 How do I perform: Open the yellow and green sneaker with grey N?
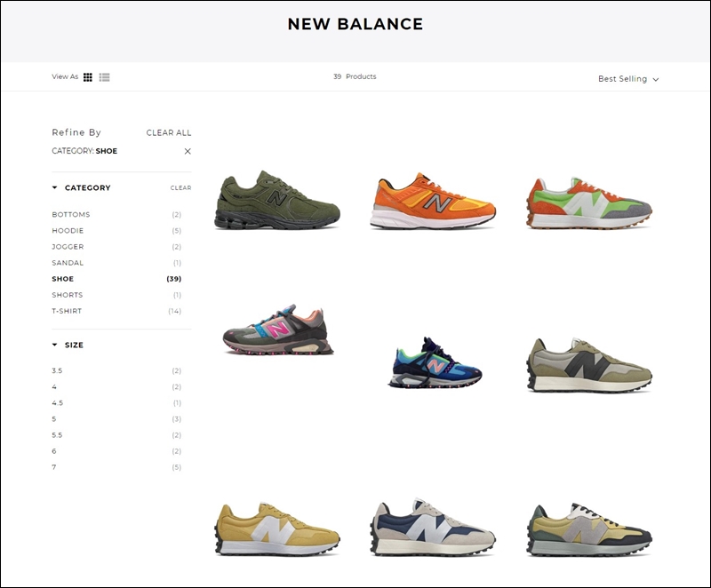click(x=589, y=529)
